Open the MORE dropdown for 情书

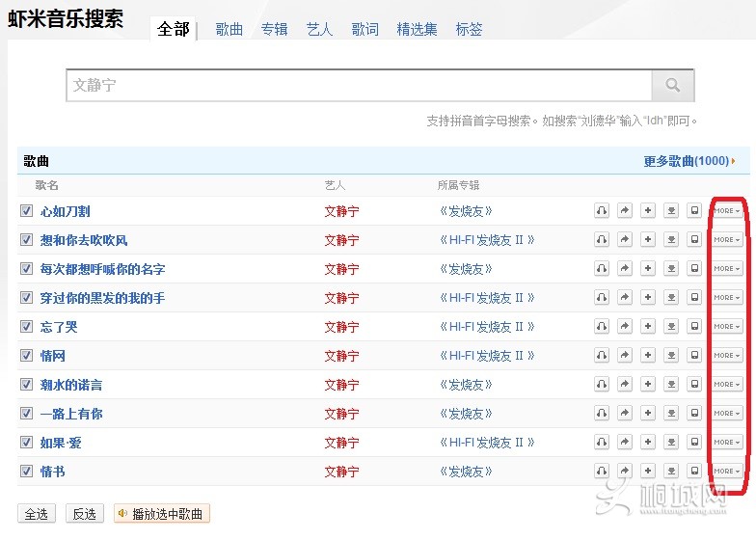(727, 472)
